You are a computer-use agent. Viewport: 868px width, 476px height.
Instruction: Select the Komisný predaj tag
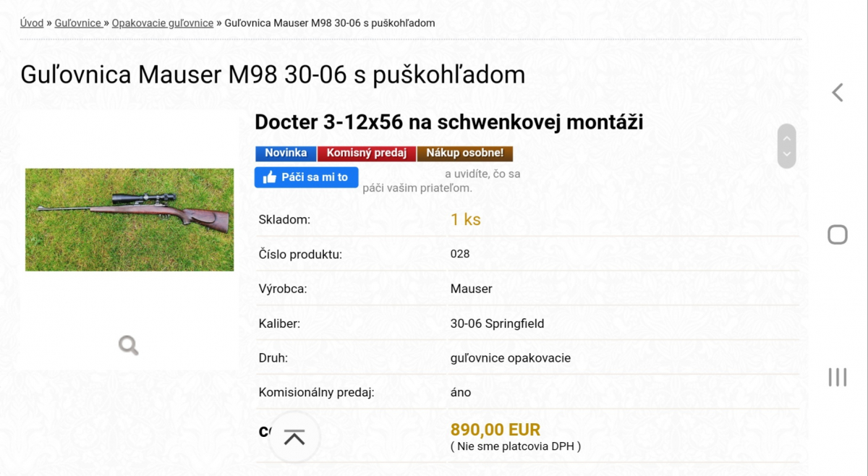366,153
